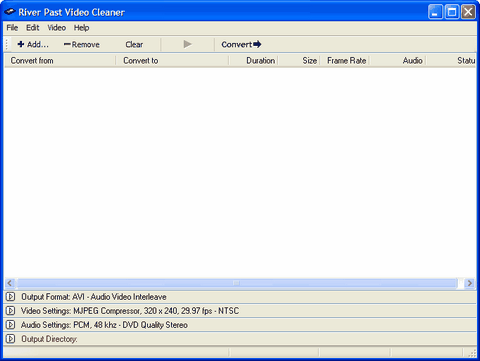The width and height of the screenshot is (480, 361).
Task: Click the horizontal scrollbar thumb
Action: click(237, 283)
